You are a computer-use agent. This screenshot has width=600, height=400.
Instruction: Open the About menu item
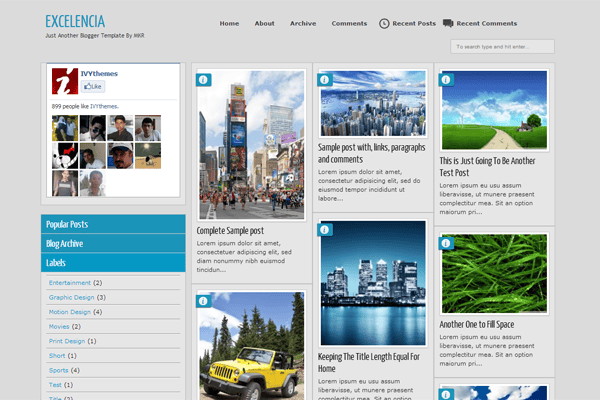click(264, 23)
